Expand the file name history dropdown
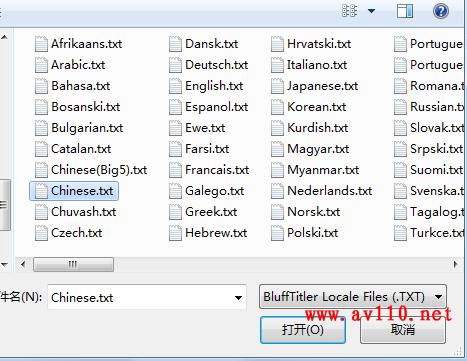The width and height of the screenshot is (467, 361). coord(238,298)
